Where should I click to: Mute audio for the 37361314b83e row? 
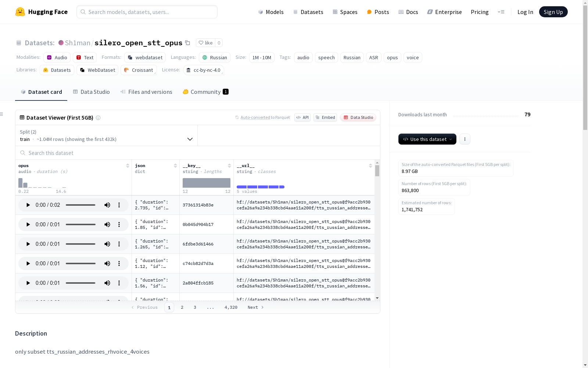coord(107,205)
